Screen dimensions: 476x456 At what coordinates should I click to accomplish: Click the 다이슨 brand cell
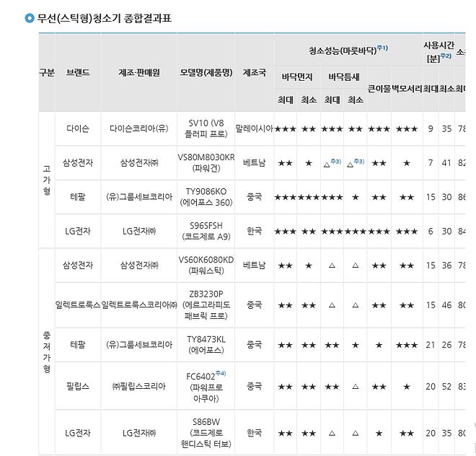[78, 128]
